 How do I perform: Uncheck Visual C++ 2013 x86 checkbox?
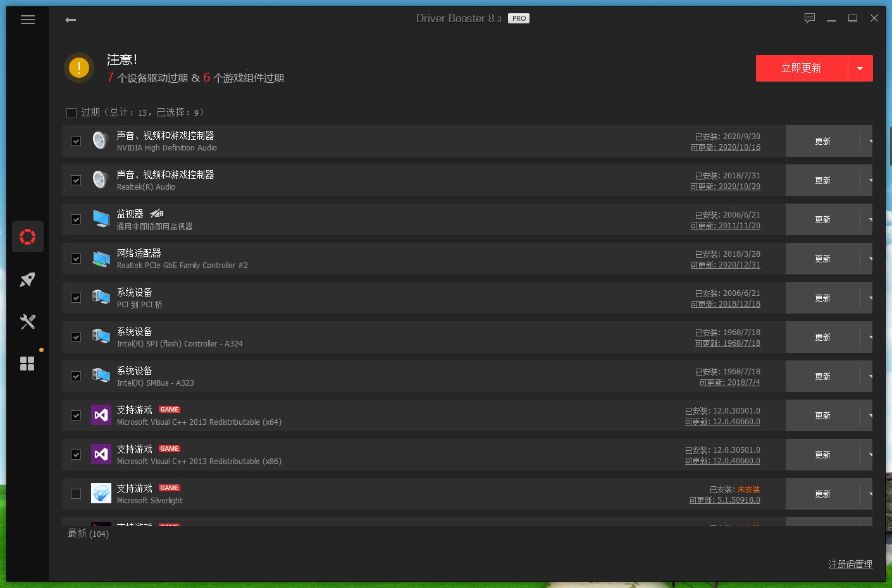76,455
